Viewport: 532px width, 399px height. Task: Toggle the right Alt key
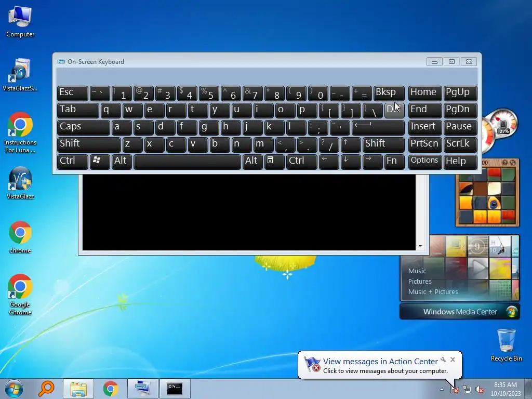tap(252, 162)
